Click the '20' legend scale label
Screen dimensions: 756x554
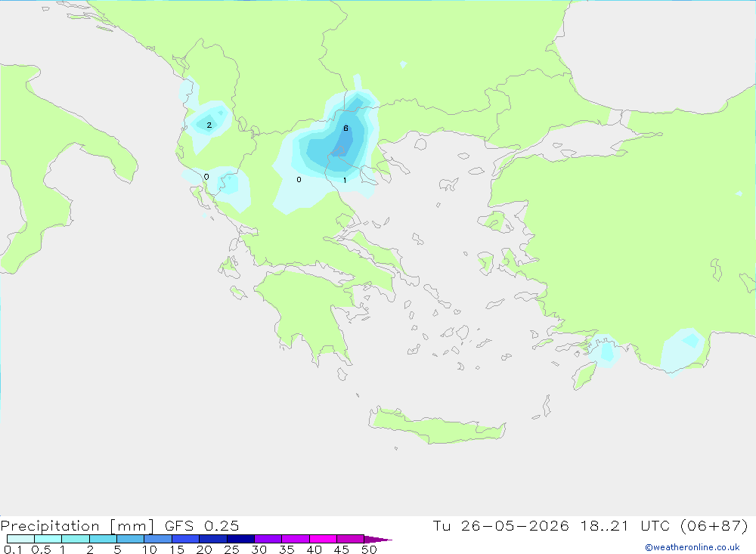tap(204, 549)
